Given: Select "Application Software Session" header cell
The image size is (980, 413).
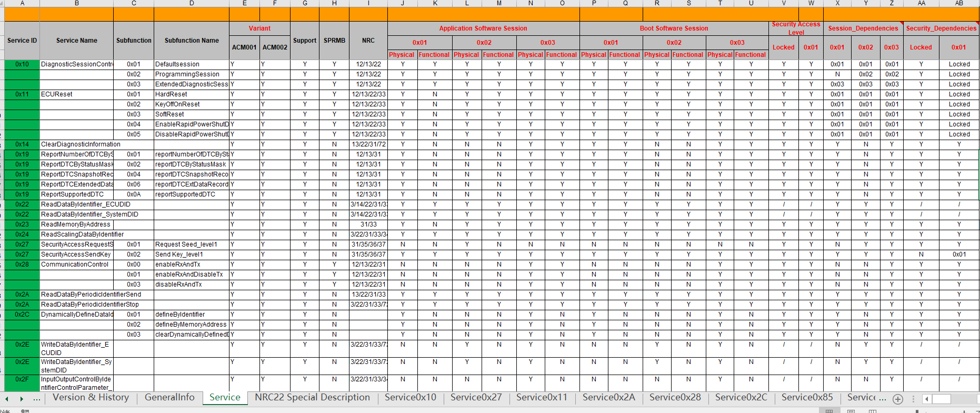Looking at the screenshot, I should [x=483, y=28].
